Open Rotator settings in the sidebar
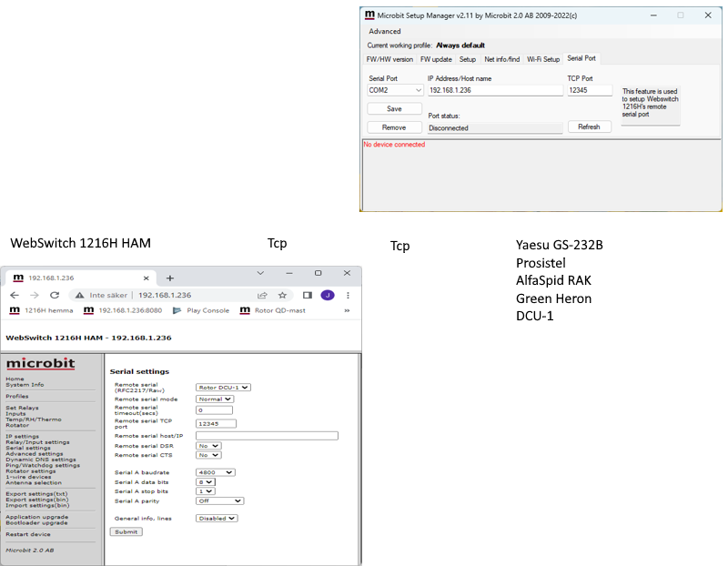The width and height of the screenshot is (728, 566). 31,471
